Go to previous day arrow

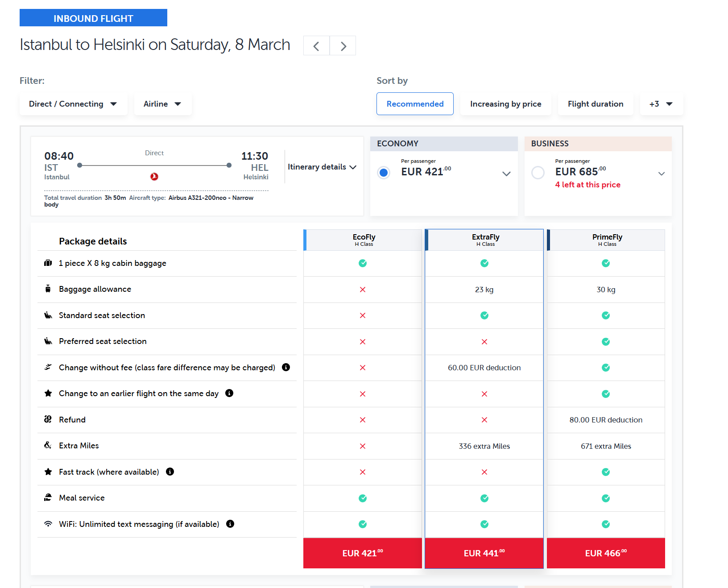tap(316, 46)
